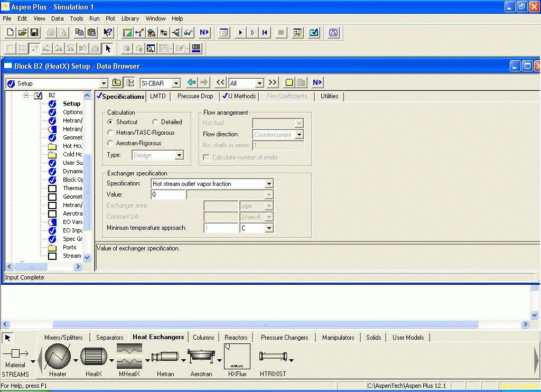Screen dimensions: 541x392
Task: Click the New file icon
Action: tap(10, 32)
